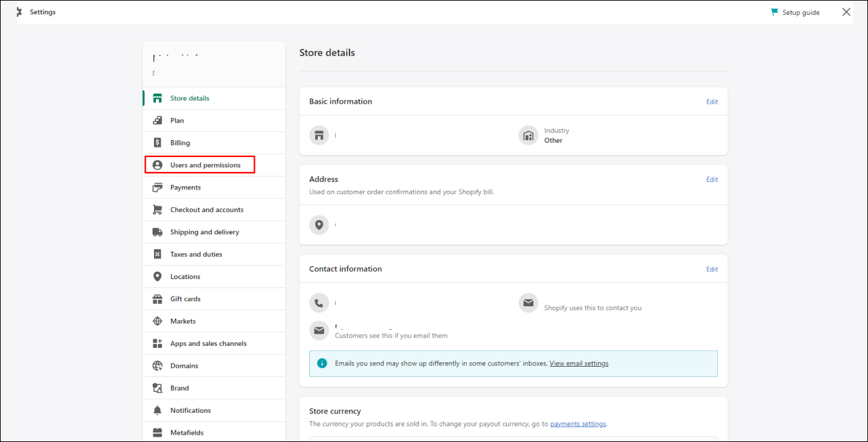This screenshot has height=442, width=868.
Task: Select Notifications in the sidebar
Action: 214,410
